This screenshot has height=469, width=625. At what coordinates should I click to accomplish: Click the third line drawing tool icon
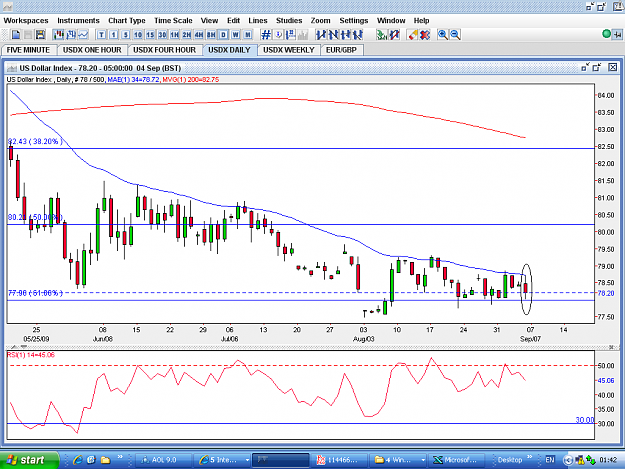[346, 35]
